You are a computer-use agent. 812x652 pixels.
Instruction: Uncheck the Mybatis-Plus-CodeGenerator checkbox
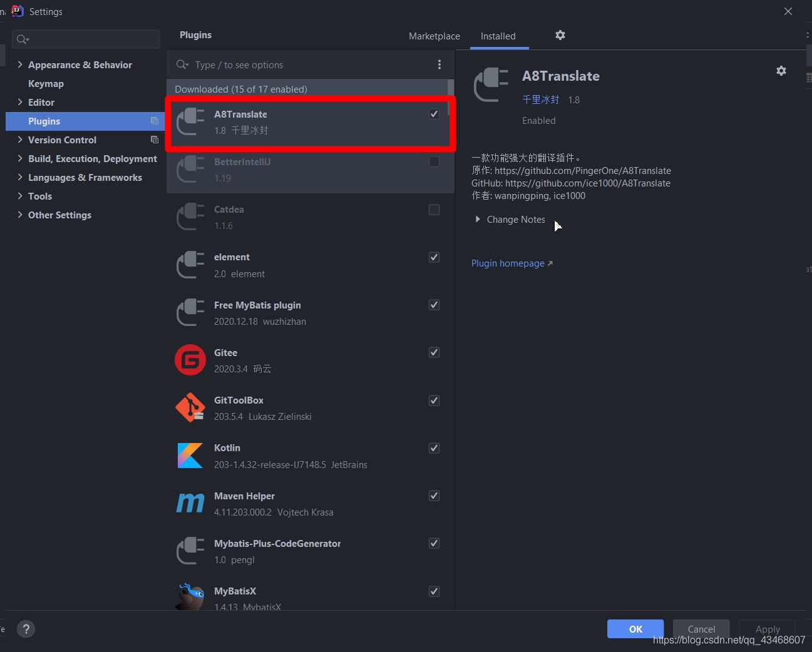pyautogui.click(x=434, y=543)
